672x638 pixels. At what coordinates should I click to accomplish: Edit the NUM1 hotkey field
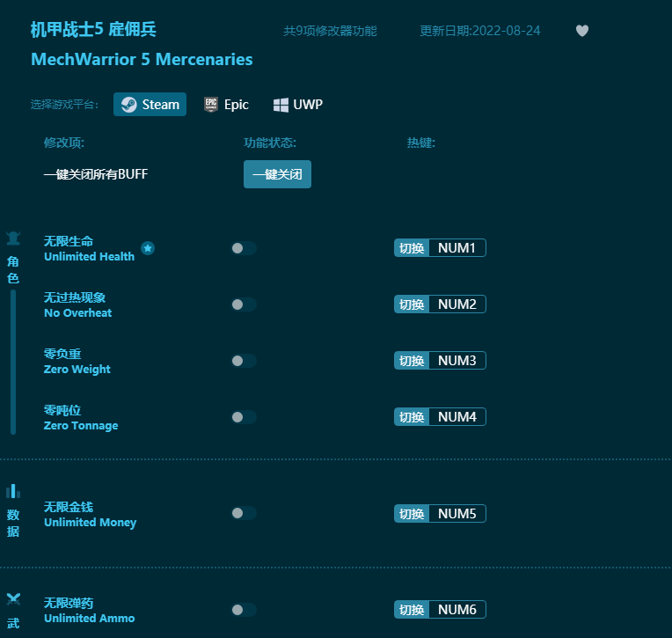[457, 248]
